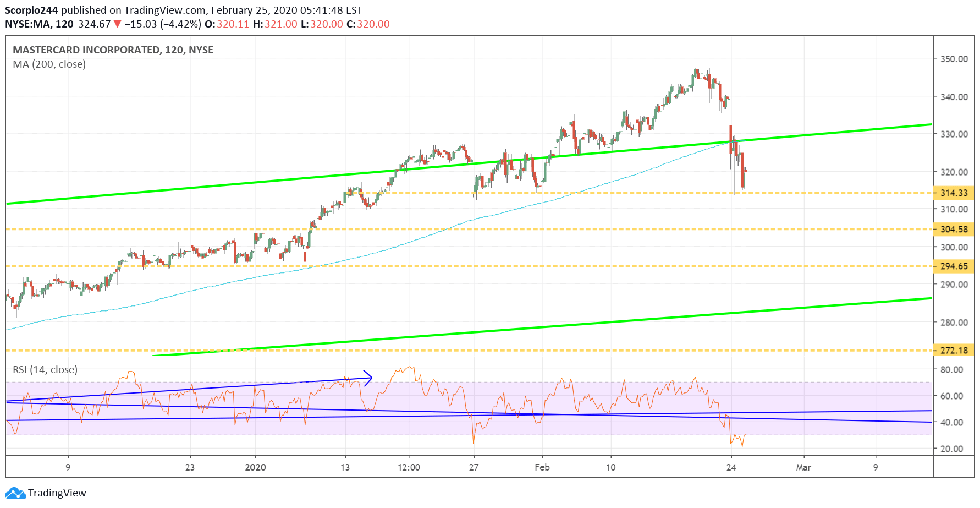Viewport: 980px width, 508px height.
Task: Click the 27 date label on time axis
Action: (x=474, y=468)
